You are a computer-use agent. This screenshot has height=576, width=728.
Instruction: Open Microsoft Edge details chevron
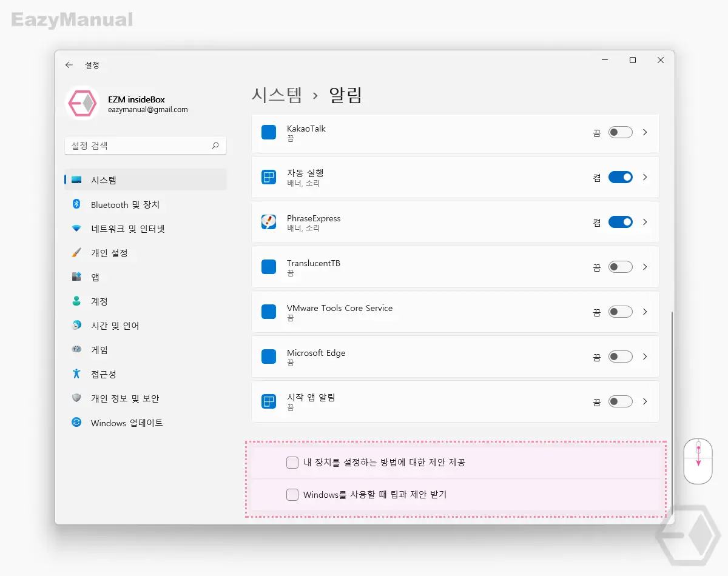tap(645, 357)
